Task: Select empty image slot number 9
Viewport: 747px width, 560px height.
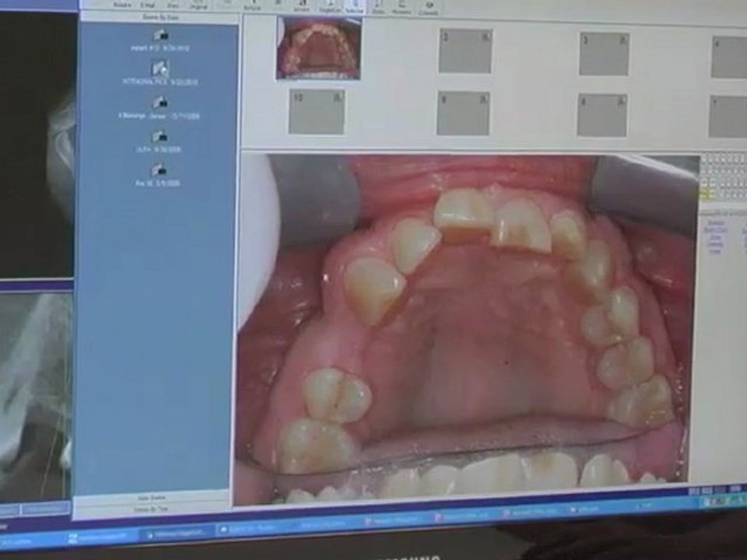Action: point(463,114)
